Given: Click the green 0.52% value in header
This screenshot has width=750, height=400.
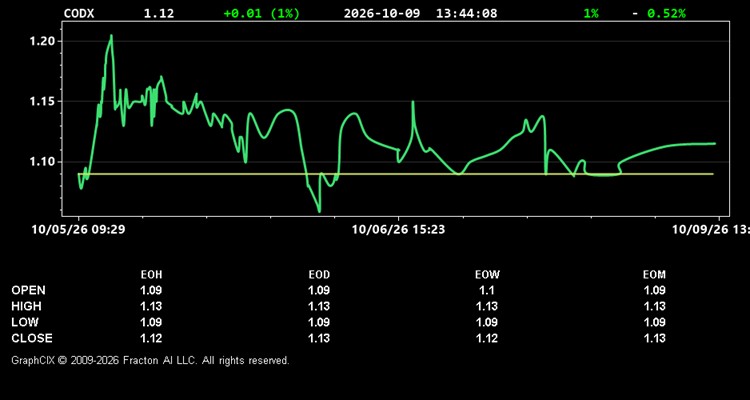Looking at the screenshot, I should click(x=666, y=13).
